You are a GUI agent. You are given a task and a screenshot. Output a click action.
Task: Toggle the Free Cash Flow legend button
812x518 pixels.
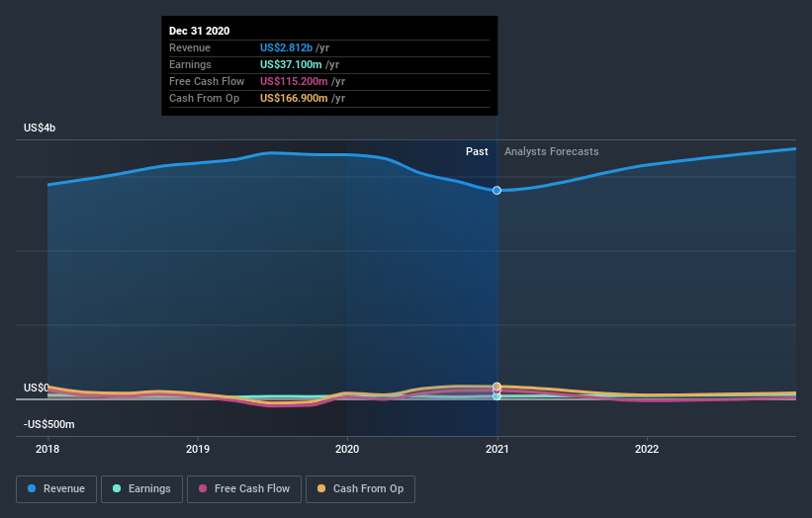(x=244, y=489)
